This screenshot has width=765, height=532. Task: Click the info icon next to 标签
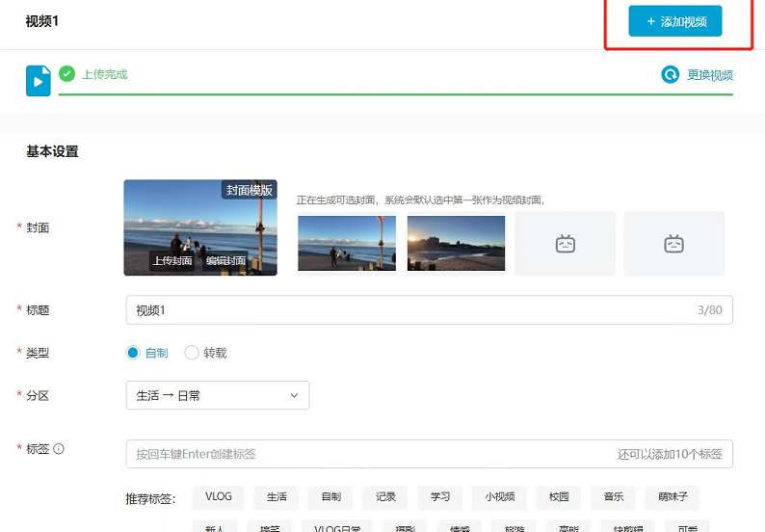59,449
